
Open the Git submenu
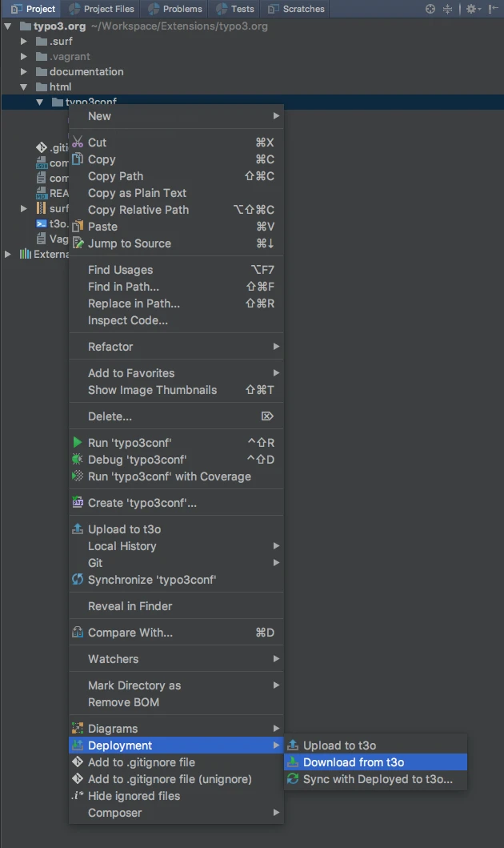tap(176, 563)
